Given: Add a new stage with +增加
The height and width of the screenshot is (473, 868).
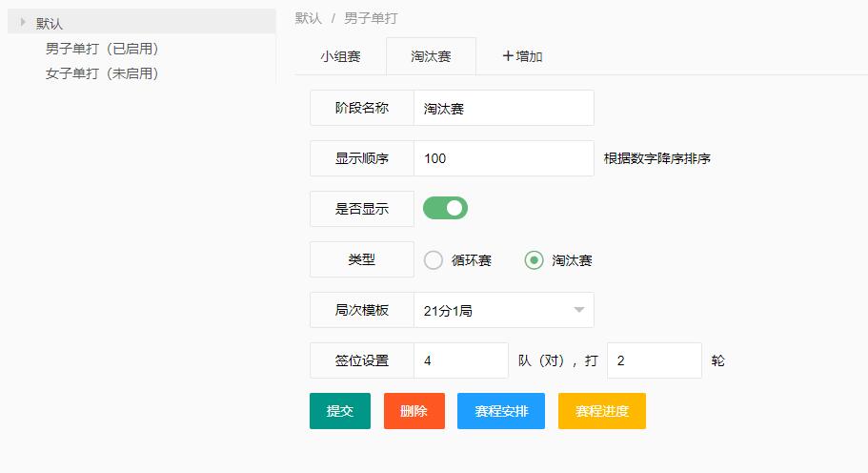Looking at the screenshot, I should (x=522, y=56).
